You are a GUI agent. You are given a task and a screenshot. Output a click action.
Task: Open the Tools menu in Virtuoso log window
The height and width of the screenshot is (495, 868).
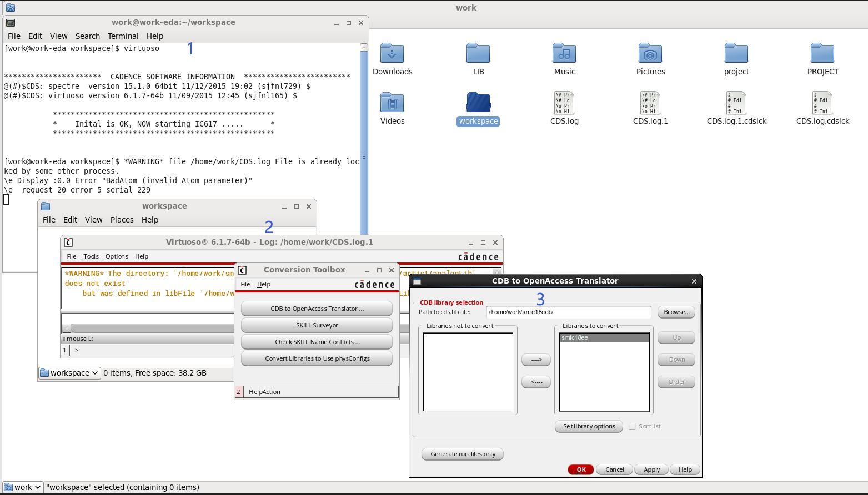(91, 256)
